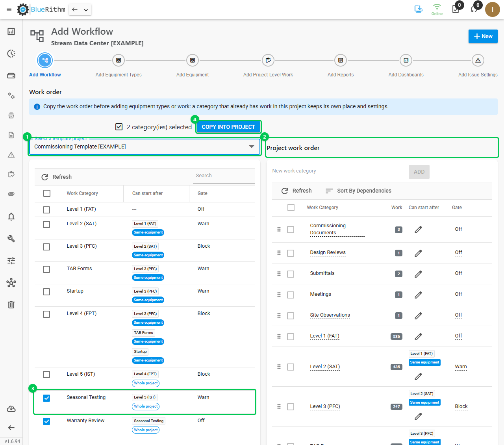Click the paperclip attachments icon in sidebar
504x445 pixels.
tap(11, 194)
